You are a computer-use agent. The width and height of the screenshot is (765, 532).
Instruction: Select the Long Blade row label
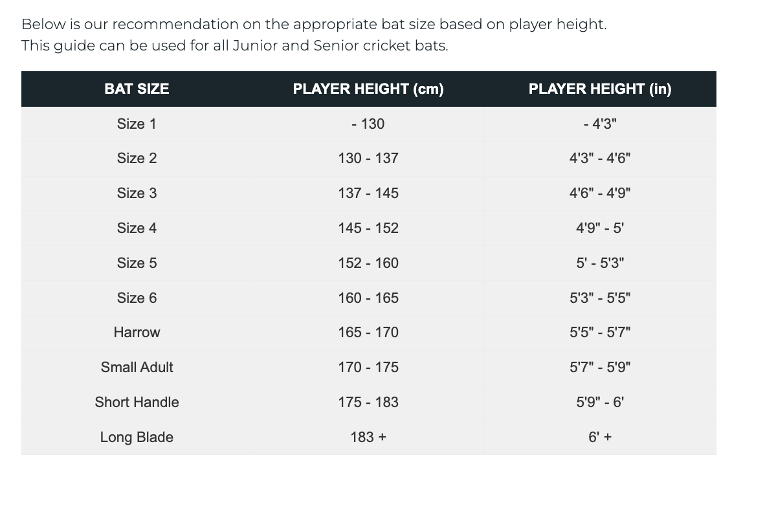[x=137, y=437]
